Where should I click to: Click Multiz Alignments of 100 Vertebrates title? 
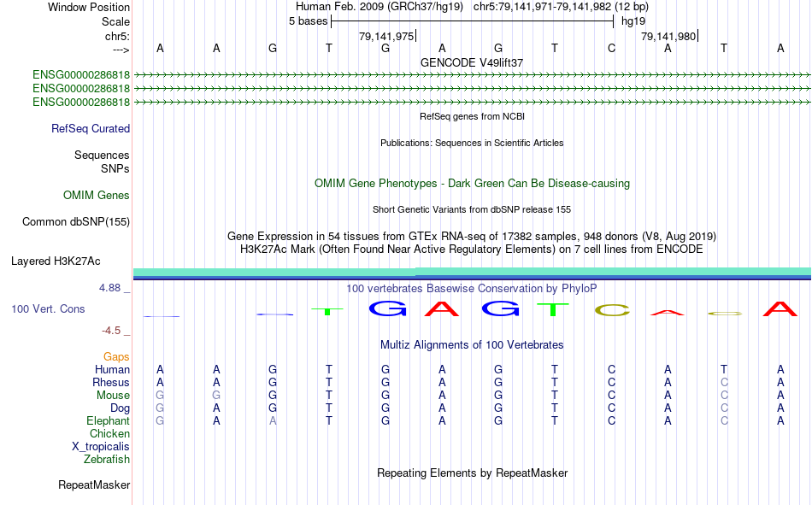tap(472, 345)
